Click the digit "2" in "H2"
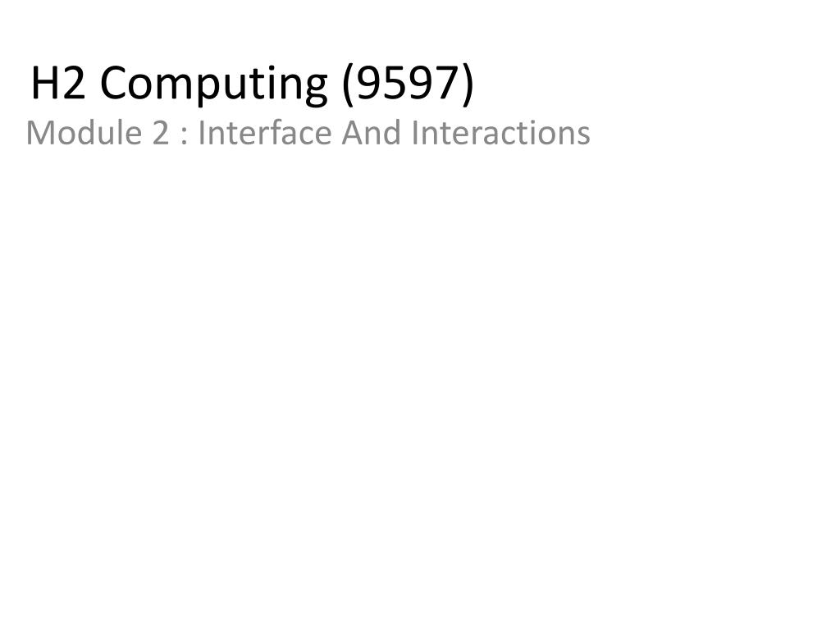The width and height of the screenshot is (840, 630). tap(75, 83)
